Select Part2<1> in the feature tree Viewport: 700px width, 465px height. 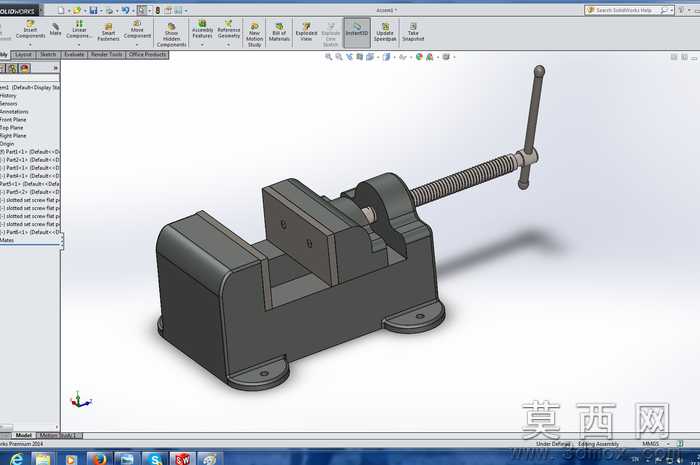coord(29,160)
